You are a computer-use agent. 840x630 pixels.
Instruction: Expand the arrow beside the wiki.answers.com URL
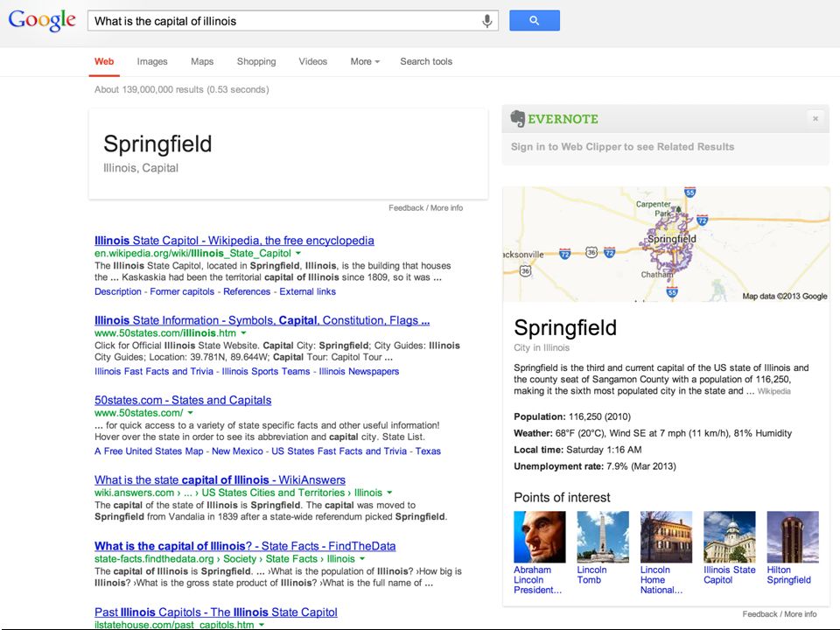coord(389,493)
